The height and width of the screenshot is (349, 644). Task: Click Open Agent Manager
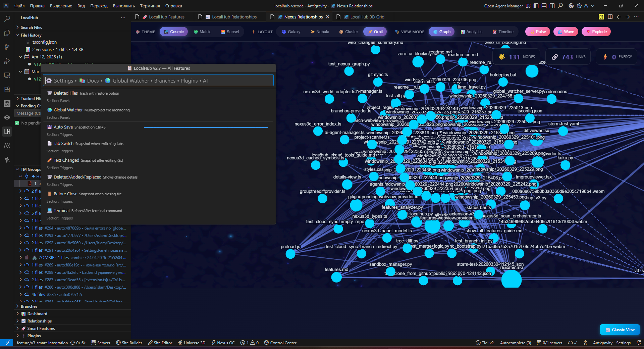503,6
